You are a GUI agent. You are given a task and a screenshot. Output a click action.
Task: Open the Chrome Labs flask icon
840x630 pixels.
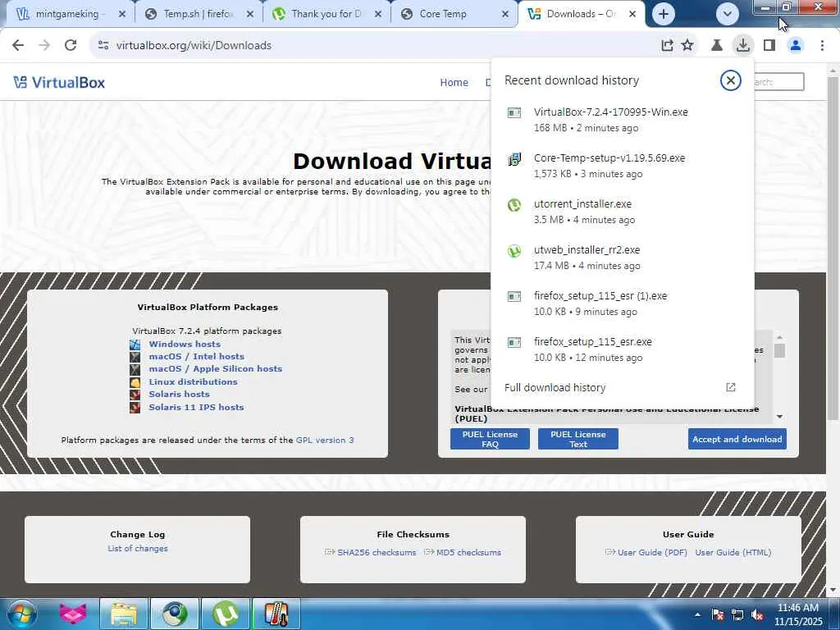pos(717,46)
